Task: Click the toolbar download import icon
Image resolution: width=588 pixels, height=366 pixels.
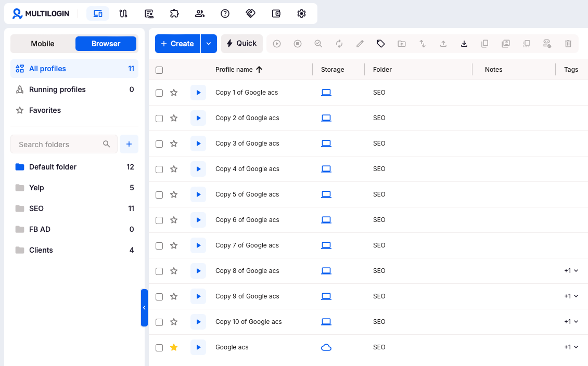Action: coord(464,44)
